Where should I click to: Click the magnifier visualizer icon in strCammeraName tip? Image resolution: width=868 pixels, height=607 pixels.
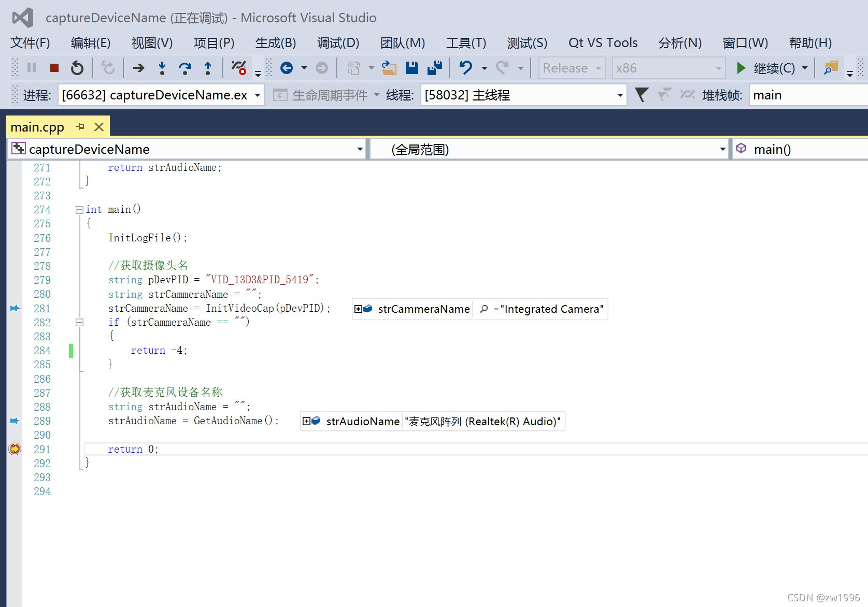tap(484, 309)
